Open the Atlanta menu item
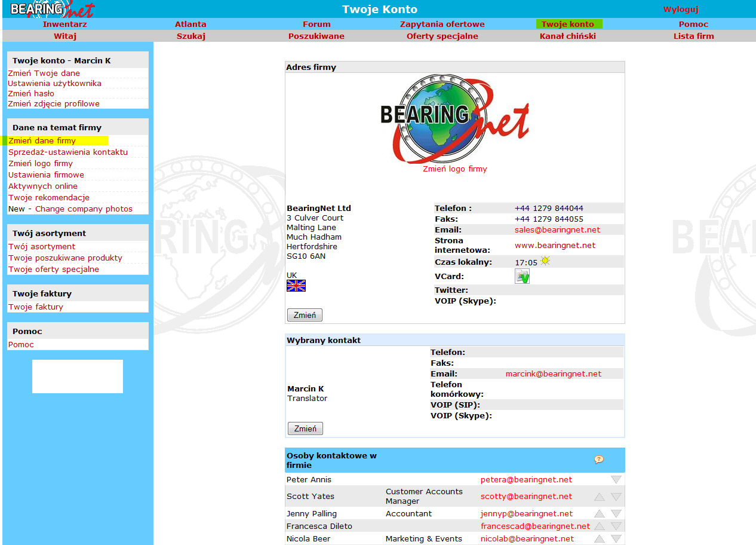This screenshot has width=756, height=545. (190, 25)
